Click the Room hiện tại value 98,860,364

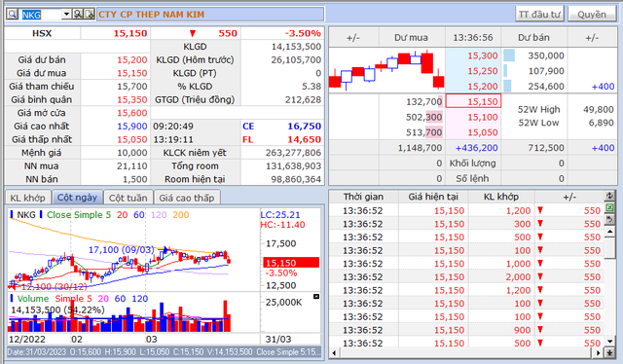click(296, 179)
